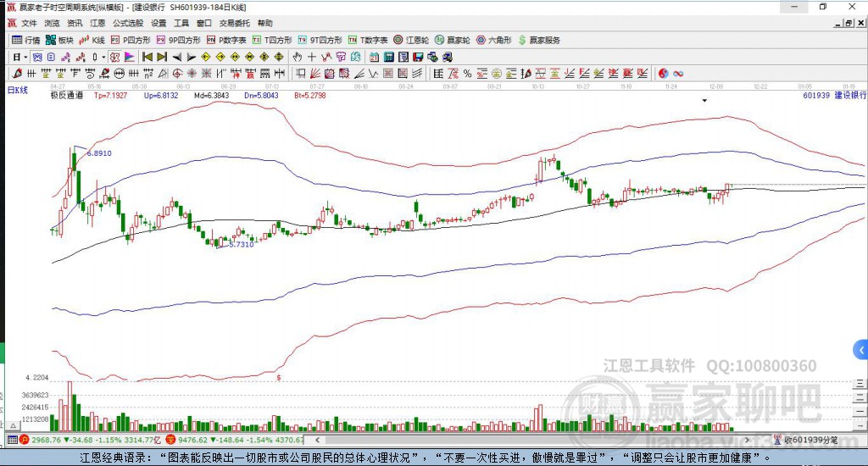Switch to K线 chart view

pos(92,40)
